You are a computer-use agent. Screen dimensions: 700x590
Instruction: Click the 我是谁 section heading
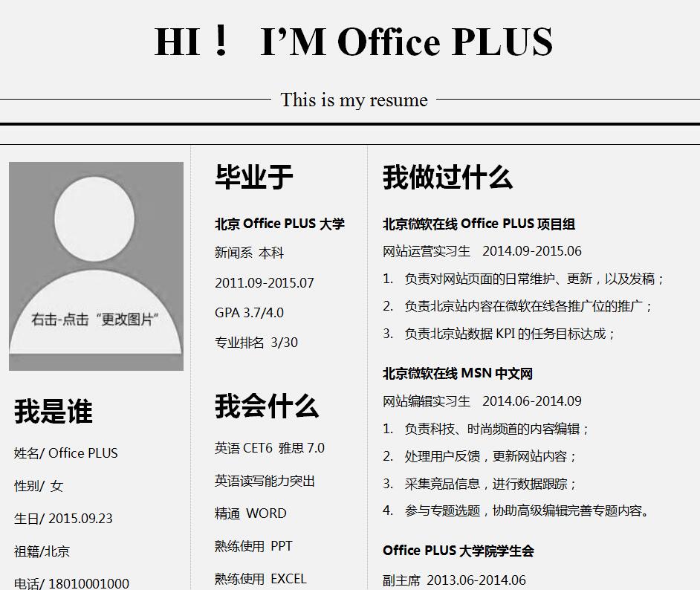pos(54,411)
